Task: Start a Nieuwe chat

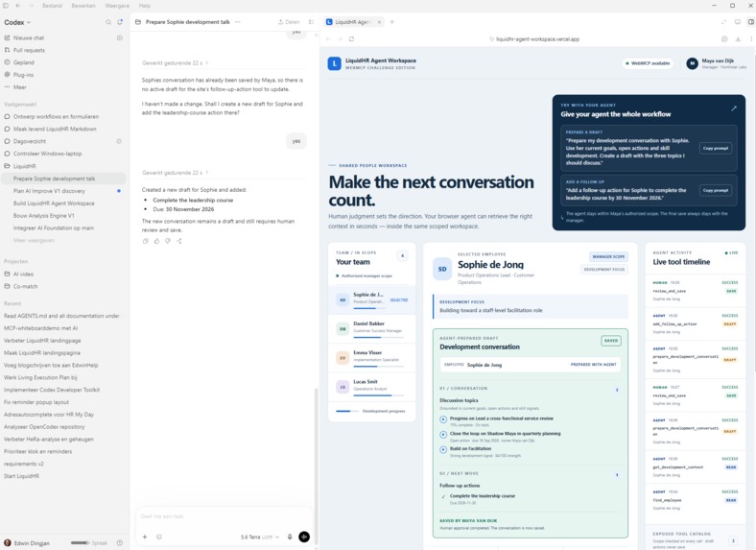Action: click(29, 37)
